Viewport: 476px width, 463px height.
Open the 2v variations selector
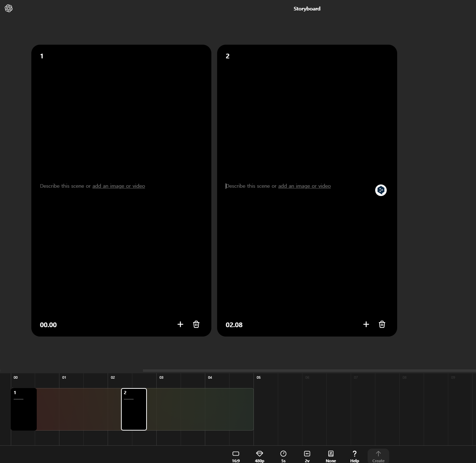[307, 456]
